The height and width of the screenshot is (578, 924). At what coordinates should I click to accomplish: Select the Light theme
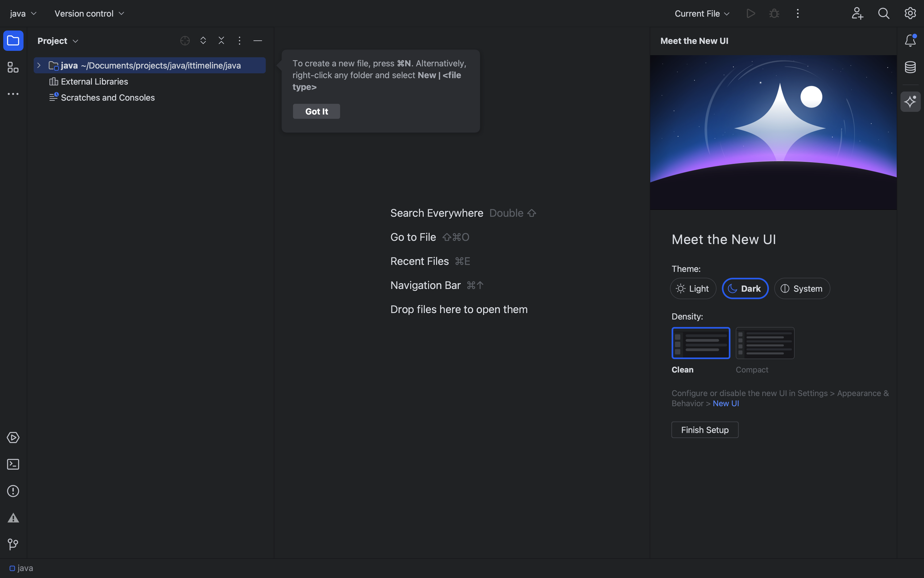[693, 289]
